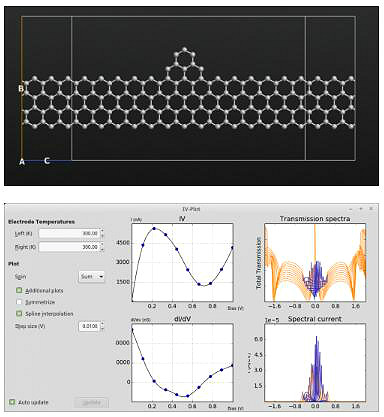Click the Update button
The width and height of the screenshot is (384, 417).
91,403
